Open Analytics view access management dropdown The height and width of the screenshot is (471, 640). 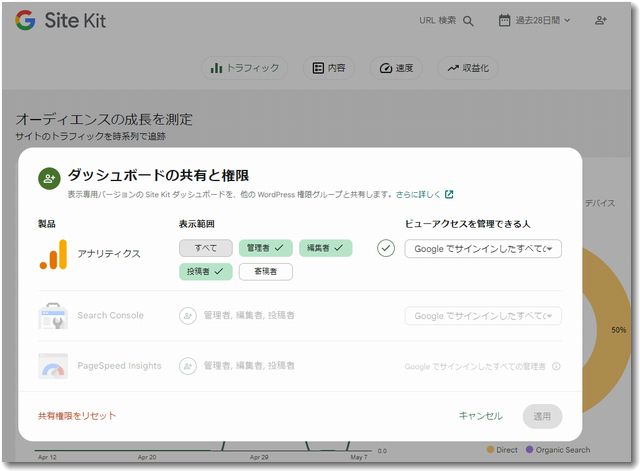(483, 249)
